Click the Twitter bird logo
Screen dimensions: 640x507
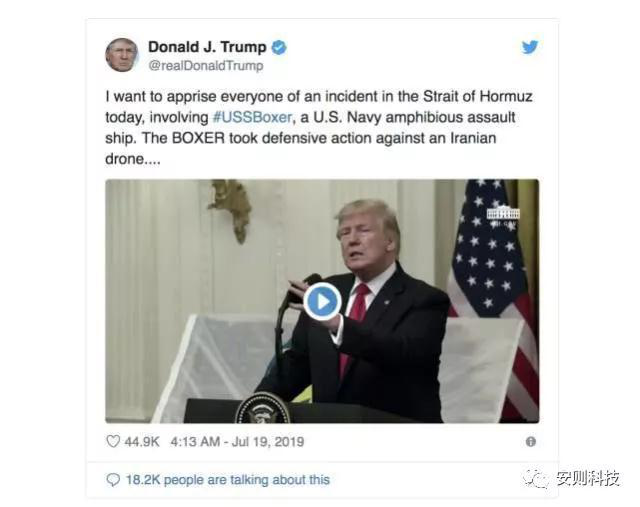click(x=530, y=47)
